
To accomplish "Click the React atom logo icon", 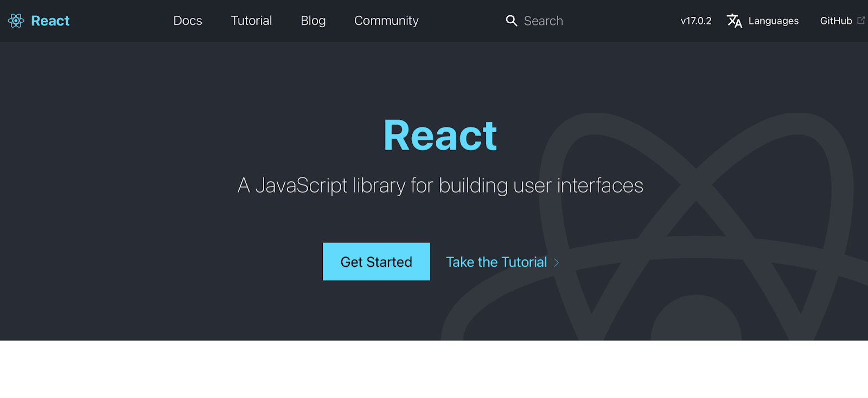I will click(16, 21).
